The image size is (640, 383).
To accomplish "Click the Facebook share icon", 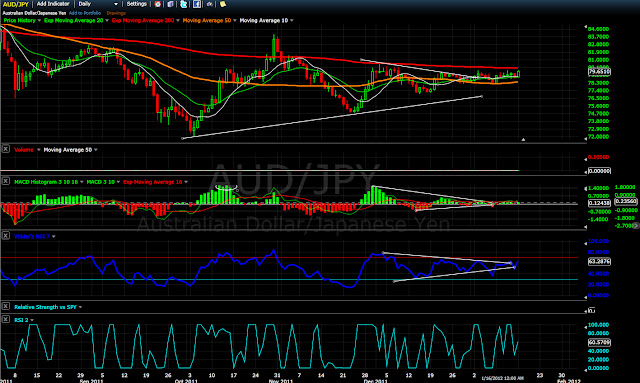I will pyautogui.click(x=197, y=4).
